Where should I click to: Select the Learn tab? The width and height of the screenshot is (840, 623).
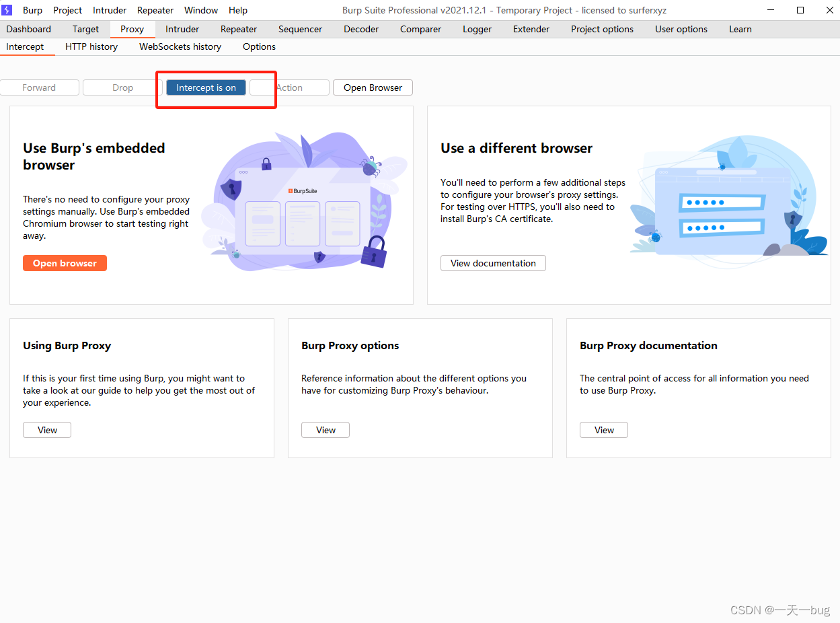(x=740, y=29)
